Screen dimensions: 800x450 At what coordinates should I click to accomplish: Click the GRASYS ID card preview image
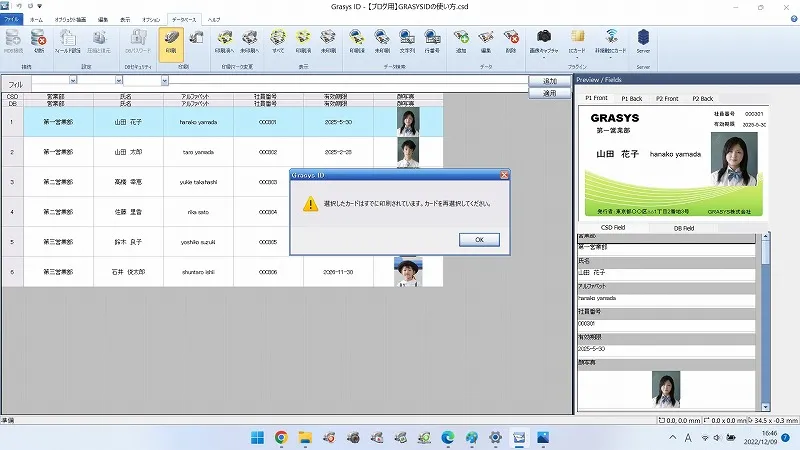673,161
